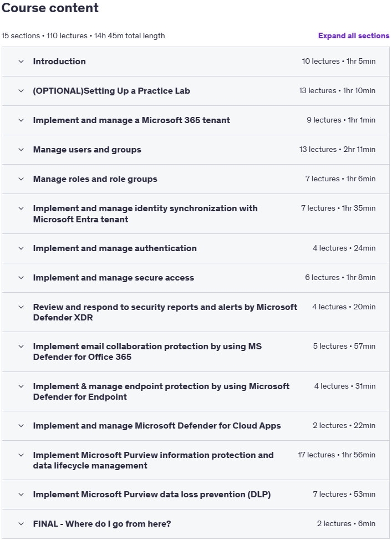Select 'Implement and manage a Microsoft 365 tenant' title
The height and width of the screenshot is (540, 392).
pos(131,120)
